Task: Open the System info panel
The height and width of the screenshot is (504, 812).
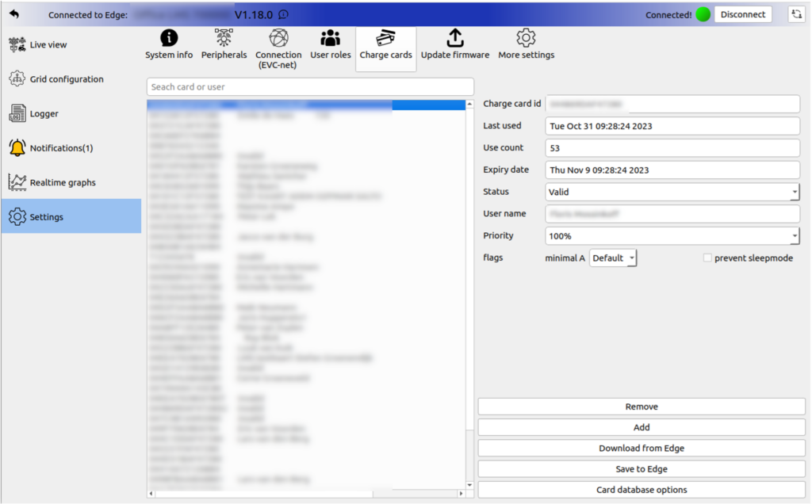Action: 169,45
